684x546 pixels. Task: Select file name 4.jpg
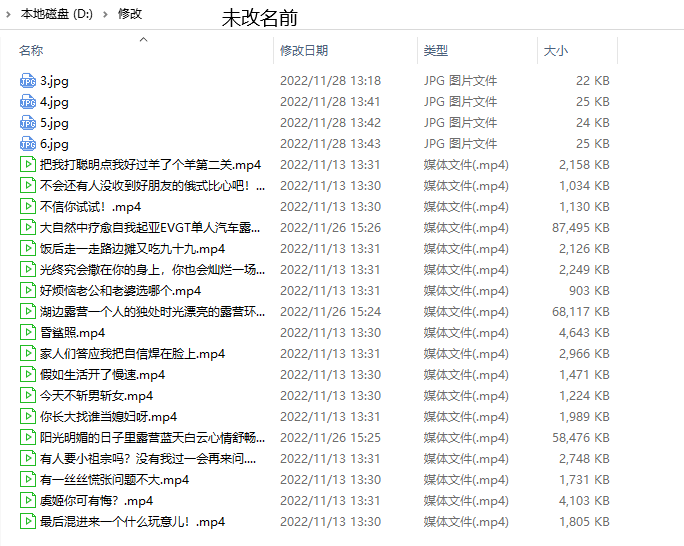[54, 102]
